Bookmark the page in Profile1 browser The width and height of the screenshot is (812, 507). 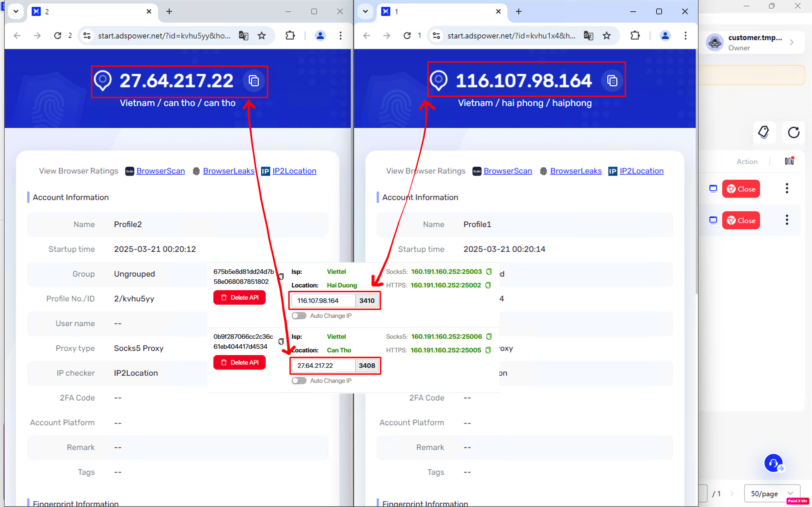pyautogui.click(x=607, y=35)
